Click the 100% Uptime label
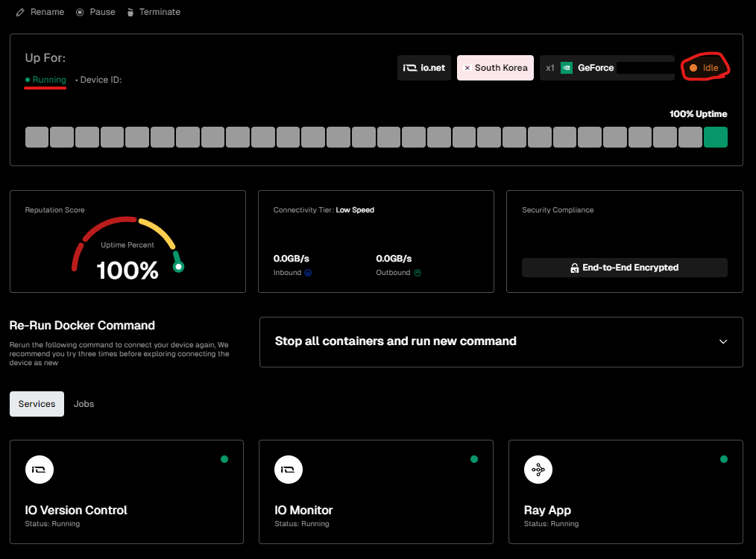Image resolution: width=756 pixels, height=559 pixels. 698,114
